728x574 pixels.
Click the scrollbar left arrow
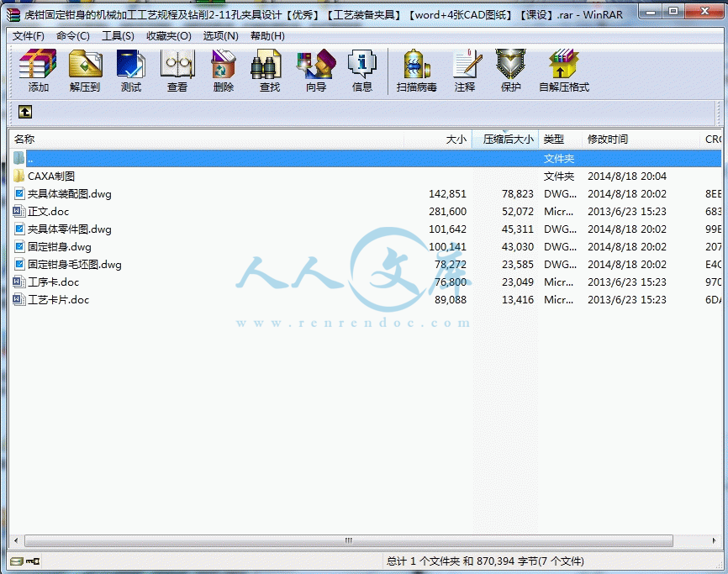pos(16,540)
